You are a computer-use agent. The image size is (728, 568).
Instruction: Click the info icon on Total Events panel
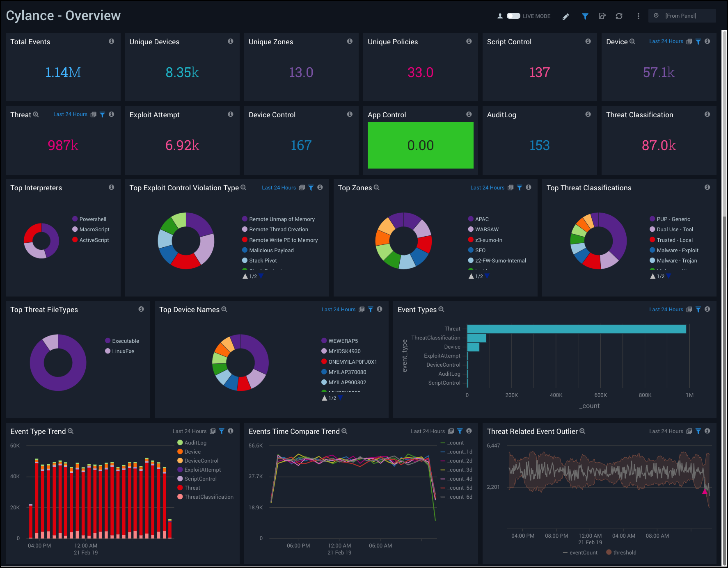pyautogui.click(x=111, y=41)
